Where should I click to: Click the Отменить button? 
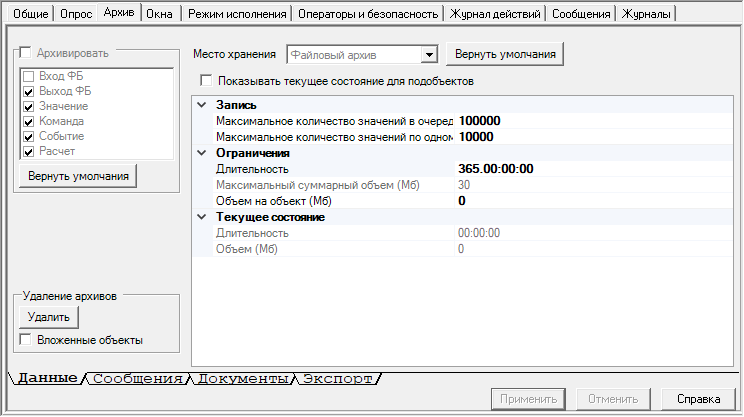(x=613, y=399)
